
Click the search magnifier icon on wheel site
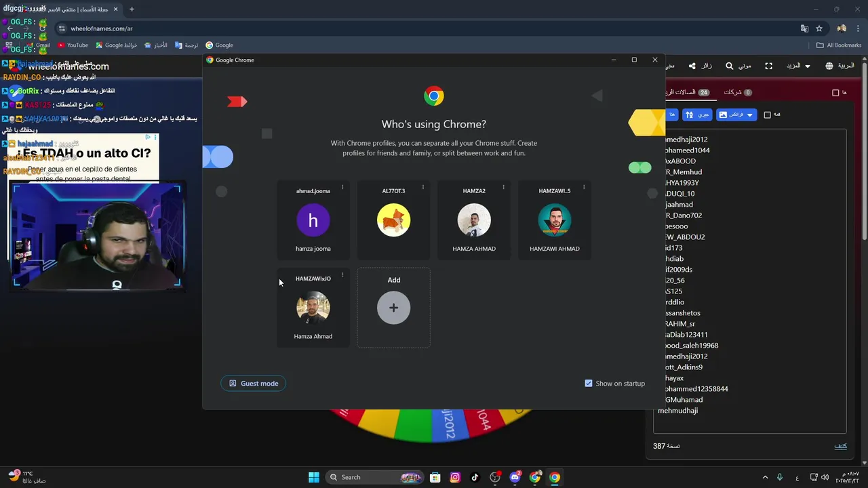[x=729, y=66]
